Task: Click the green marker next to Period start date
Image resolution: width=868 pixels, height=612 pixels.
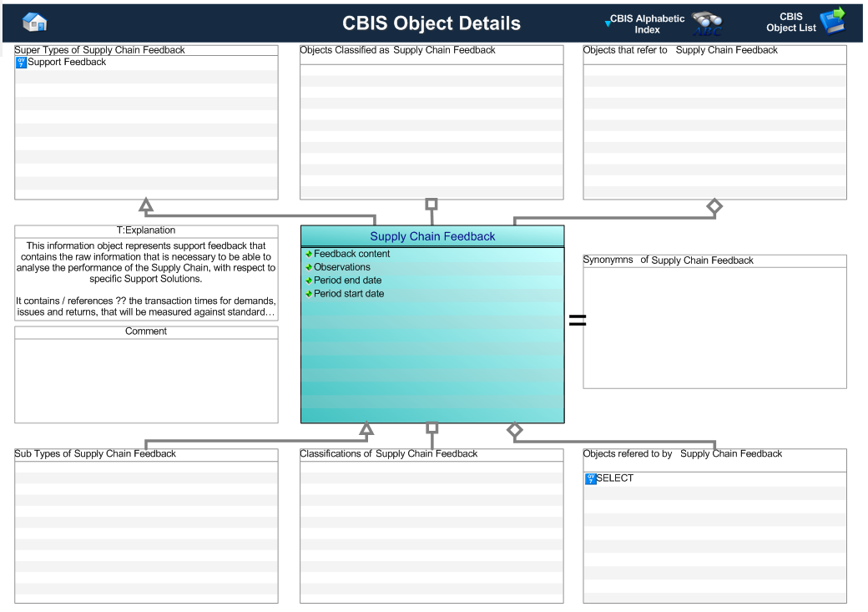Action: click(x=309, y=294)
